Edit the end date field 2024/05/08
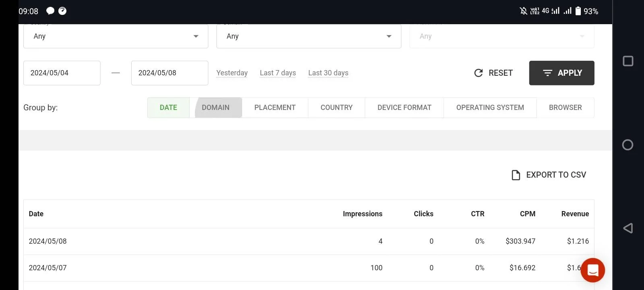Image resolution: width=644 pixels, height=290 pixels. (170, 73)
